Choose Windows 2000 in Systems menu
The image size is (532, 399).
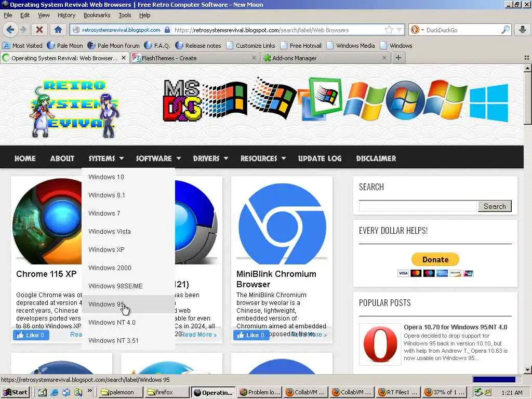[128, 268]
